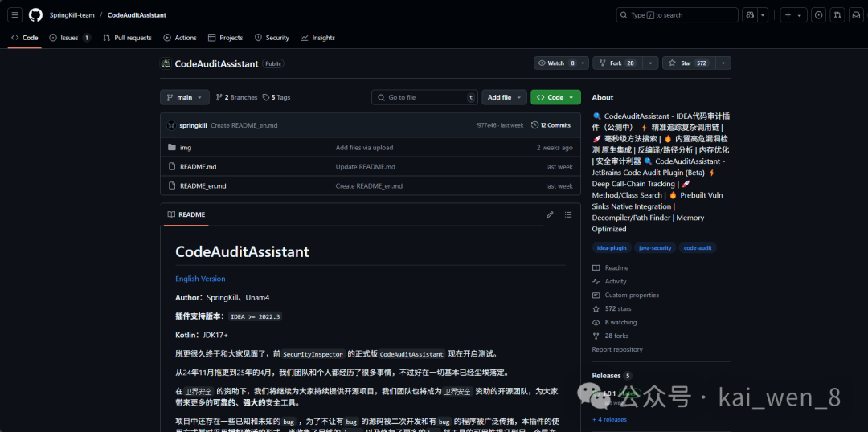Open the issues icon in the header

(x=819, y=15)
